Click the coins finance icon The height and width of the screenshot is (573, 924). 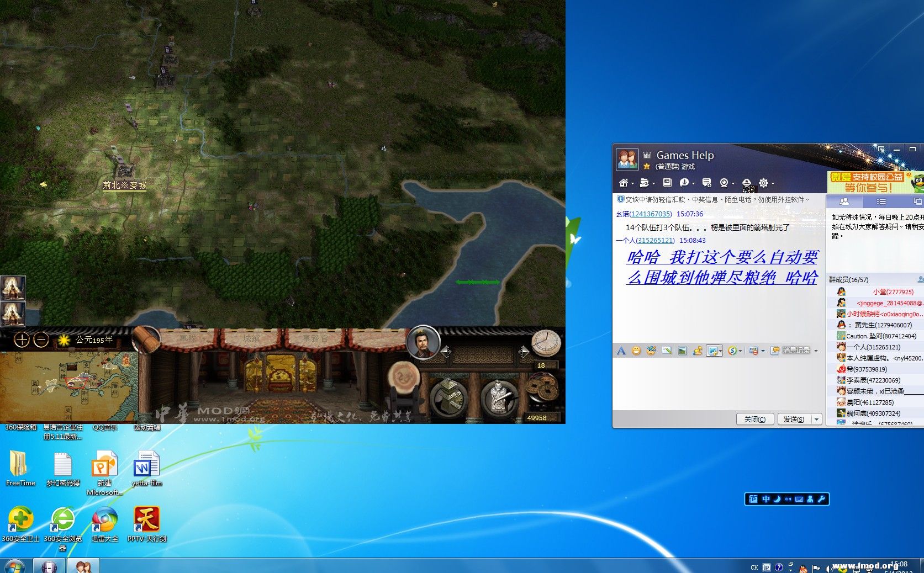click(x=543, y=389)
